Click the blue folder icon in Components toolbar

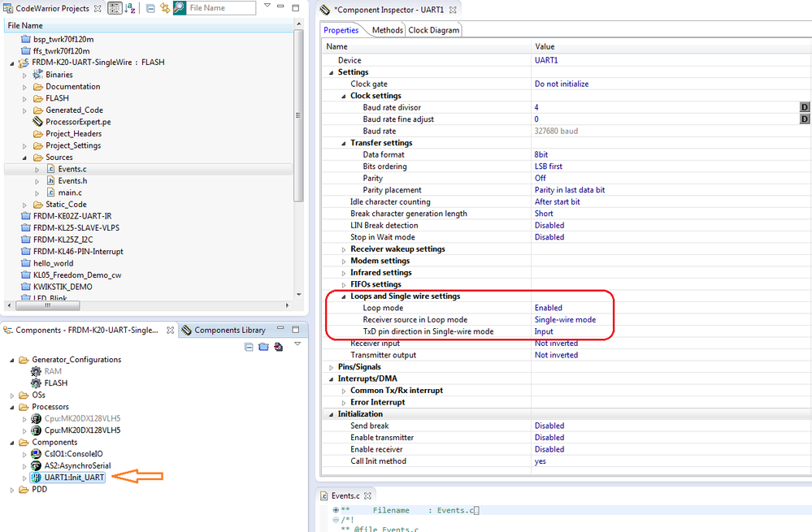click(263, 347)
